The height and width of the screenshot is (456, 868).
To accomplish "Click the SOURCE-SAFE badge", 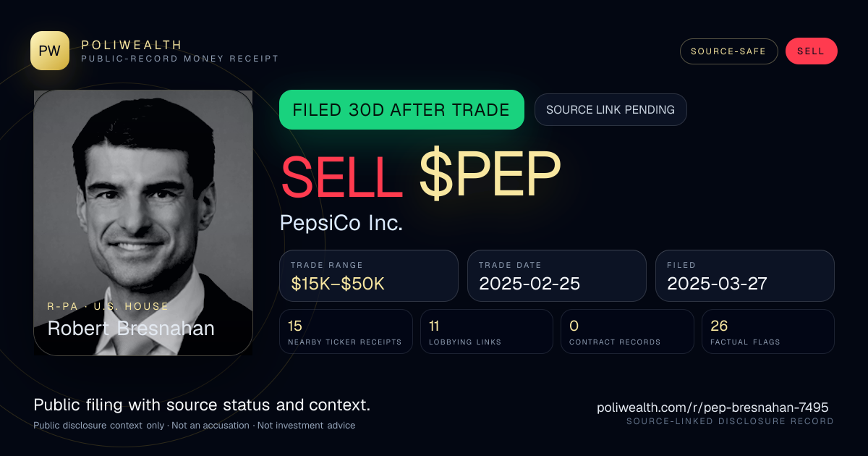I will pos(728,51).
